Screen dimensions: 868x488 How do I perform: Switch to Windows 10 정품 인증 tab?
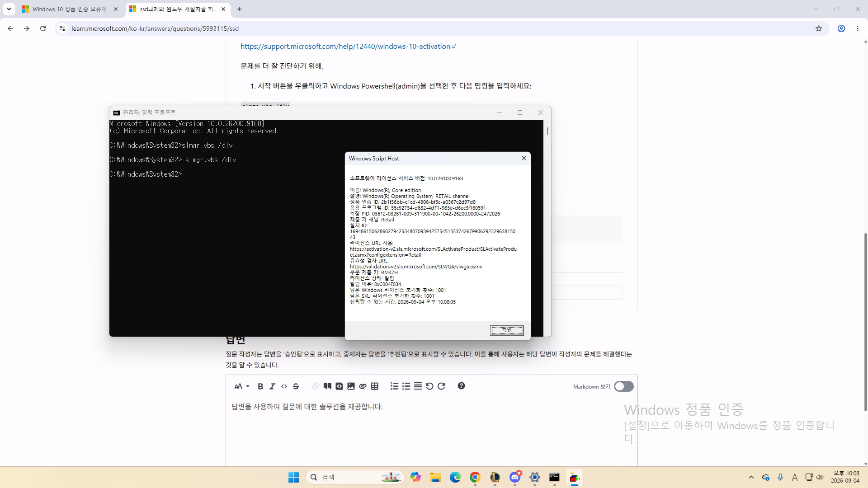click(70, 9)
